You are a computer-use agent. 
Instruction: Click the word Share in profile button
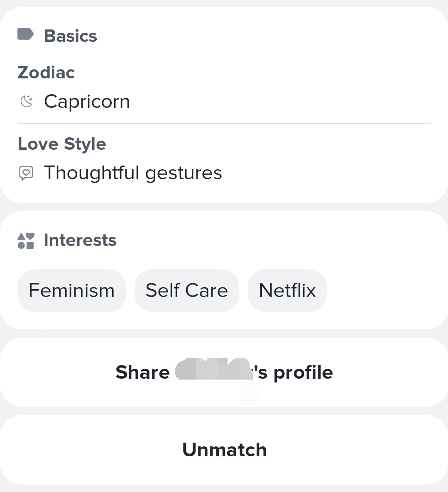[x=142, y=373]
